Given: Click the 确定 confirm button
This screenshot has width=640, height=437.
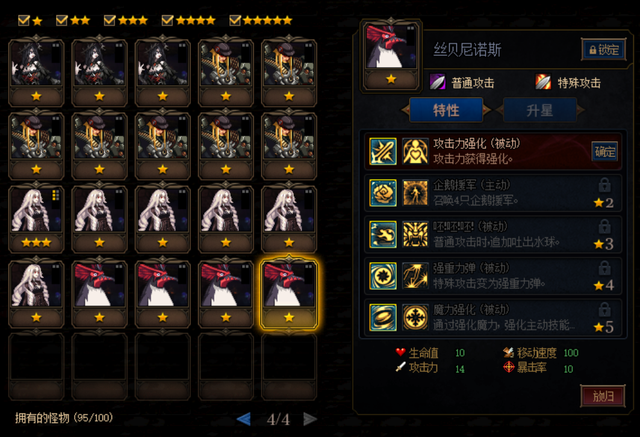Looking at the screenshot, I should pyautogui.click(x=604, y=152).
